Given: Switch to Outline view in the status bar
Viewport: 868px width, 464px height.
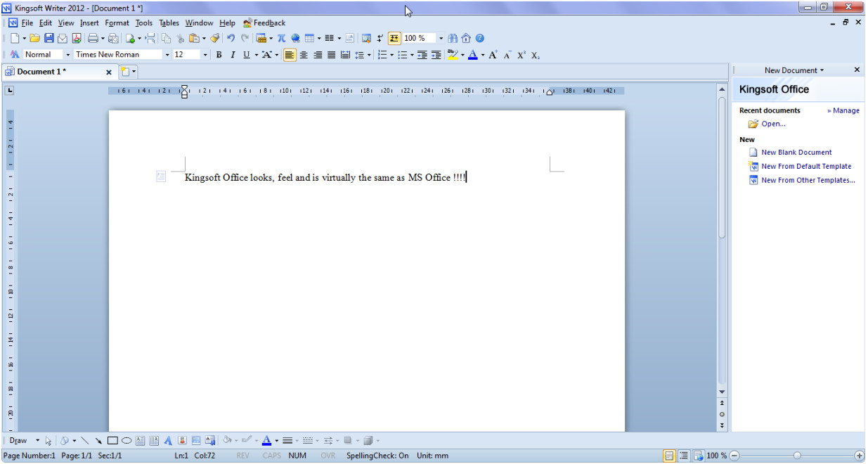Looking at the screenshot, I should [684, 456].
